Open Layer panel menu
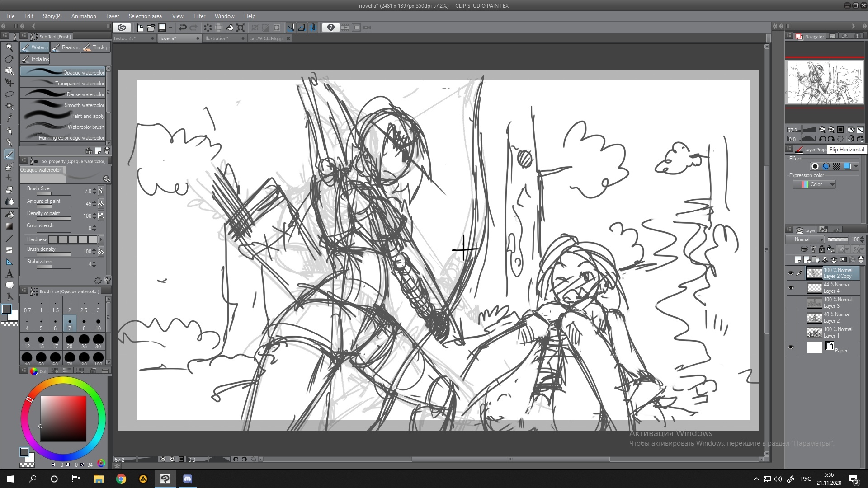The image size is (868, 488). coord(789,230)
